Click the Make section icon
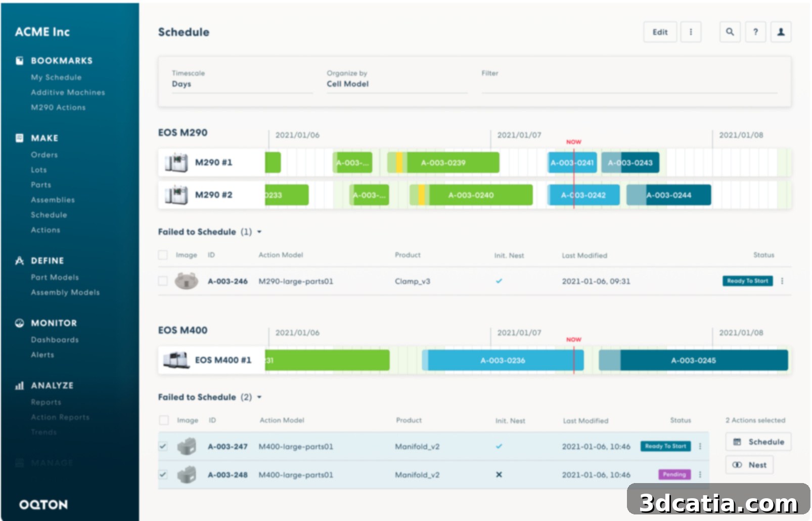The width and height of the screenshot is (812, 521). pyautogui.click(x=19, y=138)
